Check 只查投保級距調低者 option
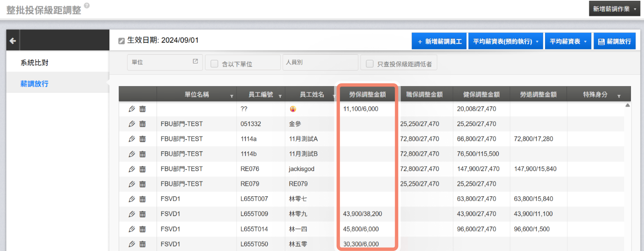The image size is (644, 251). tap(370, 64)
